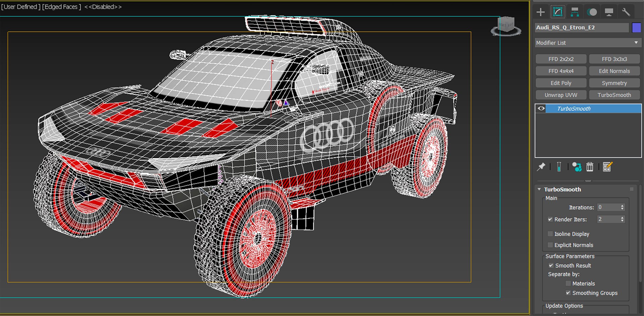The width and height of the screenshot is (644, 316).
Task: Click the Render Iters value field
Action: point(608,219)
